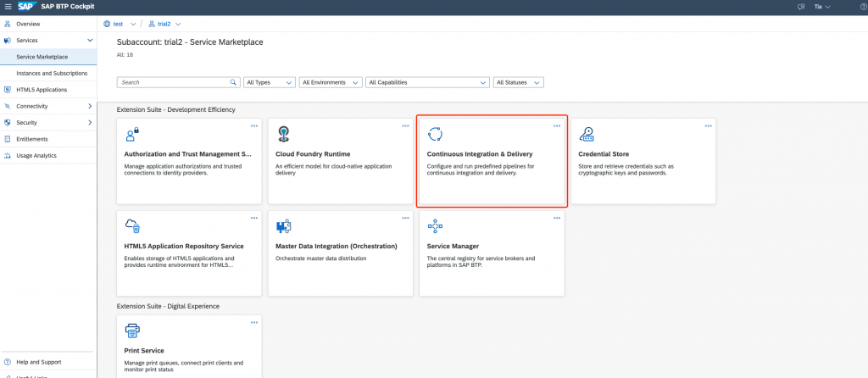
Task: Click the search magnifier icon
Action: pos(234,82)
